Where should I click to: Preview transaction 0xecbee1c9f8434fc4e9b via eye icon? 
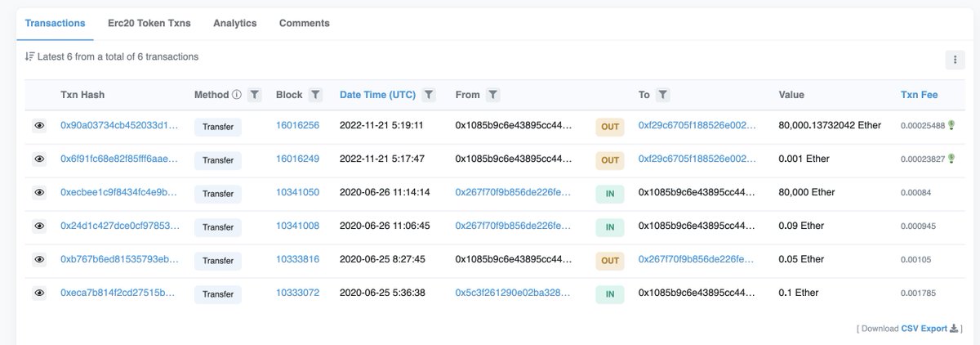(38, 193)
